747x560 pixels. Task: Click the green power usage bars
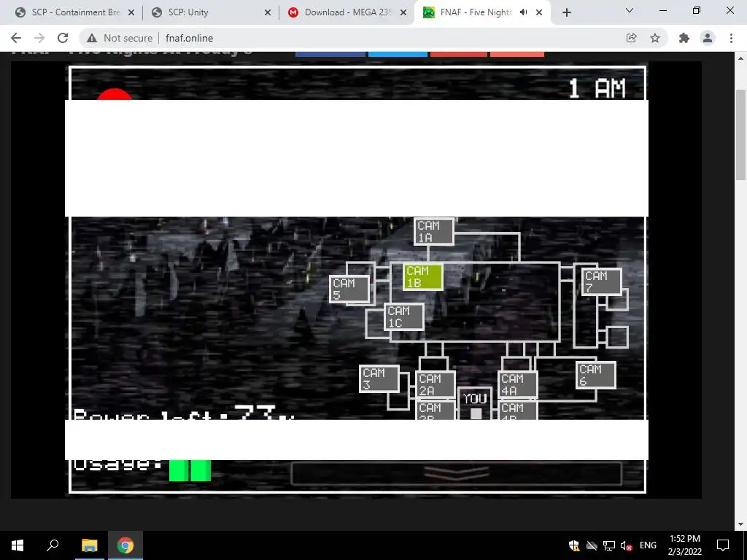click(190, 470)
